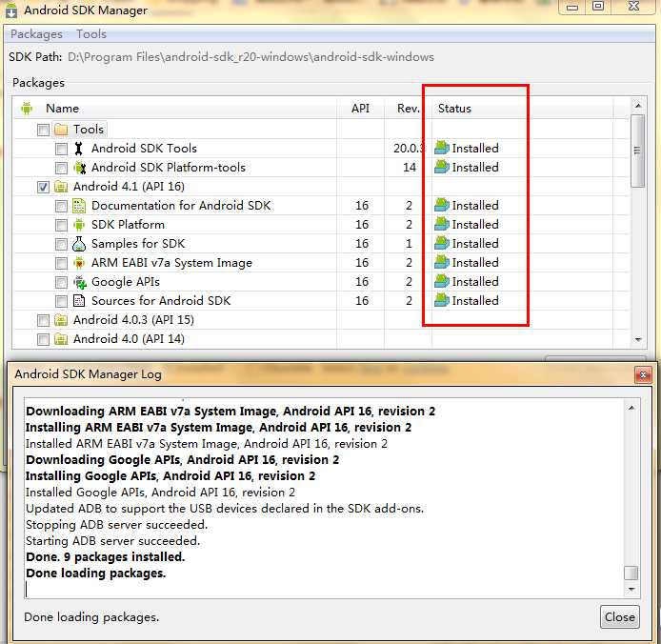Tick the SDK Platform checkbox
The height and width of the screenshot is (644, 661).
point(61,225)
